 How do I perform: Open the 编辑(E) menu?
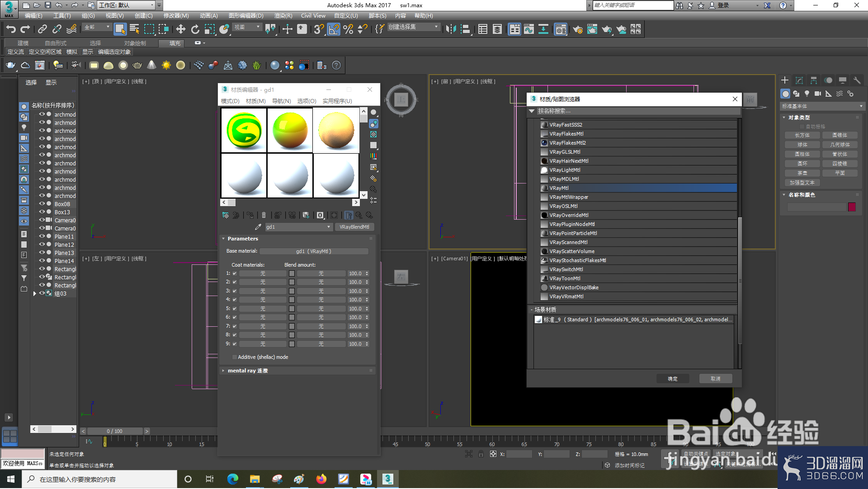pos(33,15)
